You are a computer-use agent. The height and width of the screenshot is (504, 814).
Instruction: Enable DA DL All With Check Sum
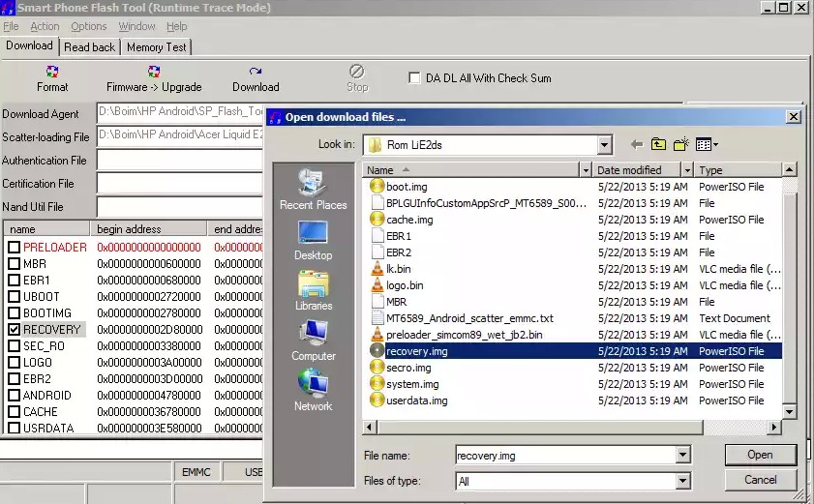[x=414, y=77]
